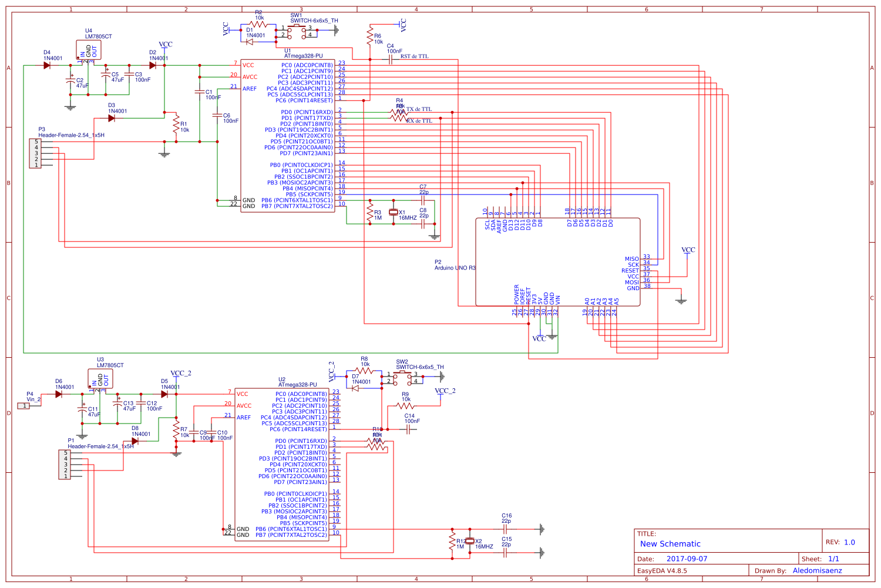
Task: Select diode D4 1N4001
Action: [x=47, y=65]
